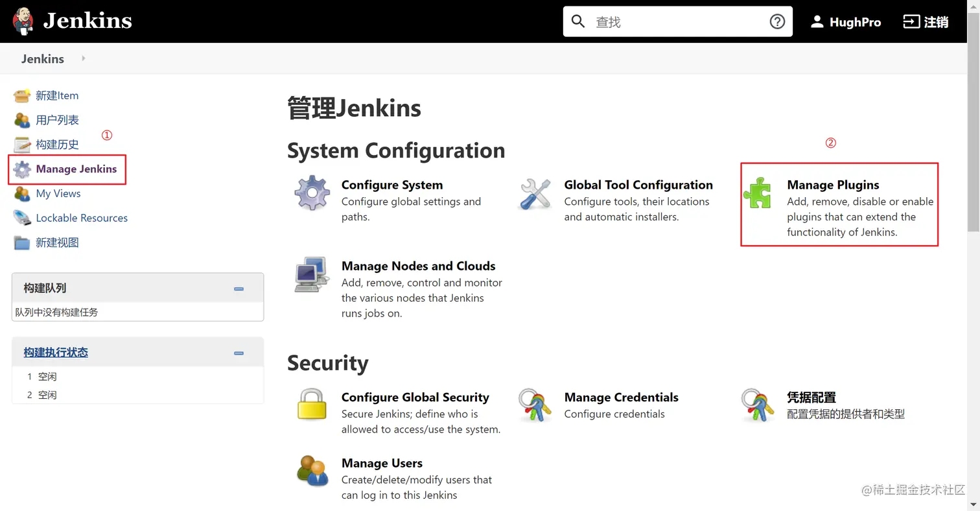
Task: Click the 用户列表 people icon
Action: tap(22, 120)
